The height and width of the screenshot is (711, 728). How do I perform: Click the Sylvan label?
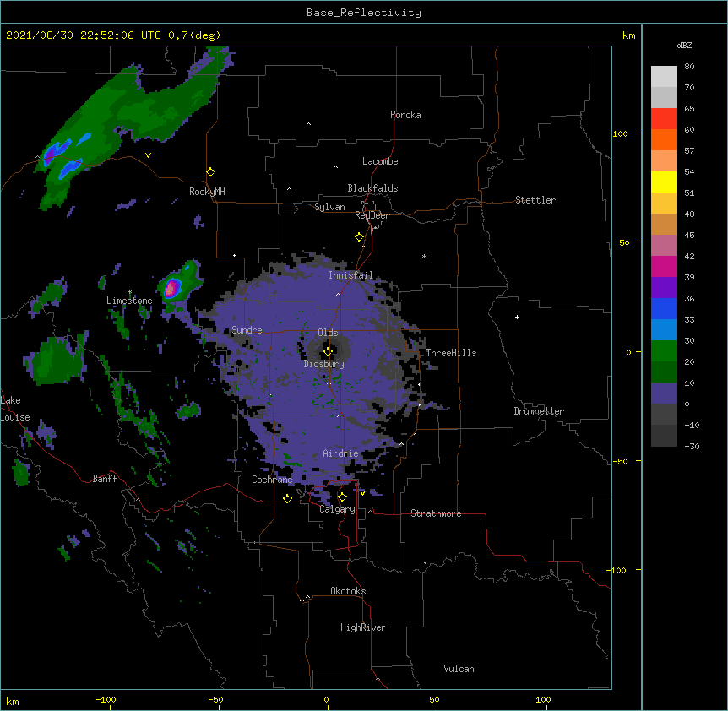pos(329,207)
